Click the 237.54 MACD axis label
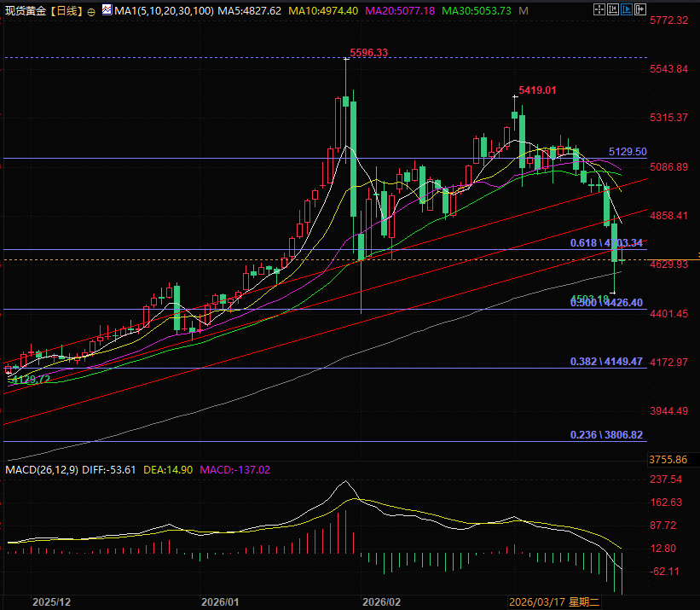This screenshot has height=610, width=700. 666,479
